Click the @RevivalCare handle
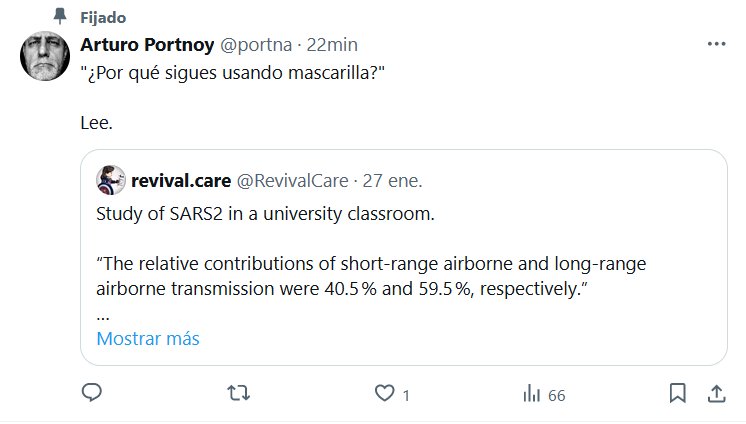 (292, 181)
